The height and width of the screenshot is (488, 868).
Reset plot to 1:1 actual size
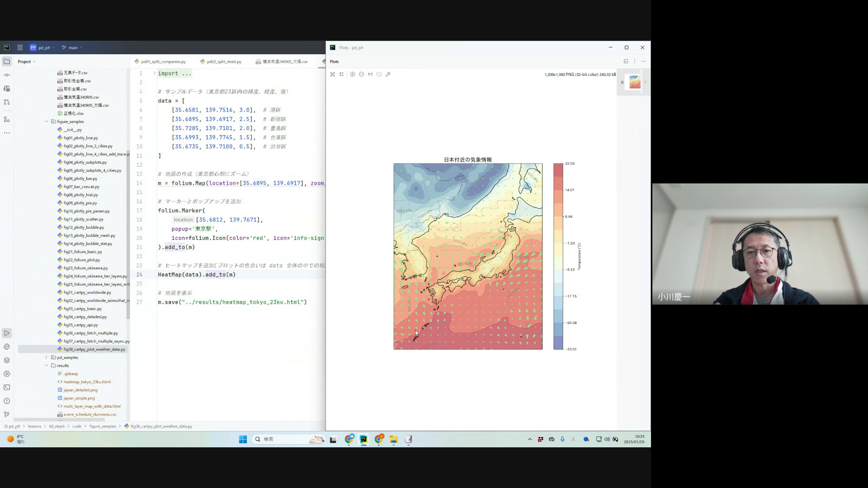pos(370,74)
